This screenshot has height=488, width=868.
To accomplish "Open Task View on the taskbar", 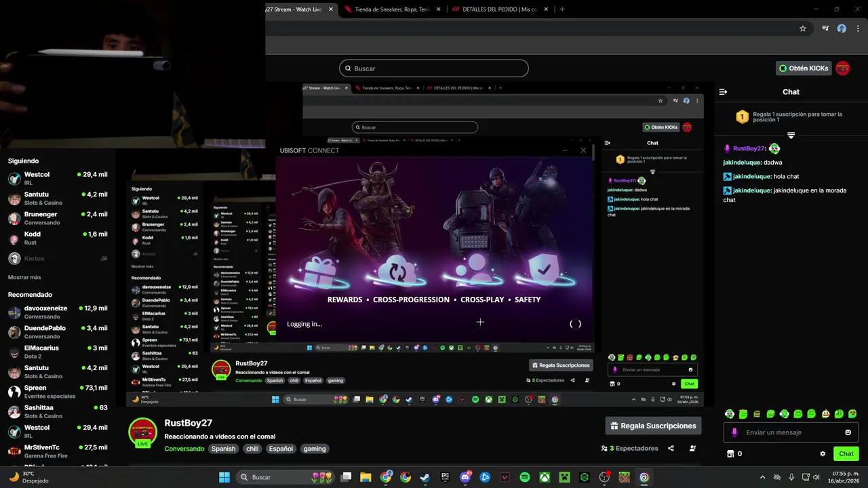I will click(x=346, y=477).
